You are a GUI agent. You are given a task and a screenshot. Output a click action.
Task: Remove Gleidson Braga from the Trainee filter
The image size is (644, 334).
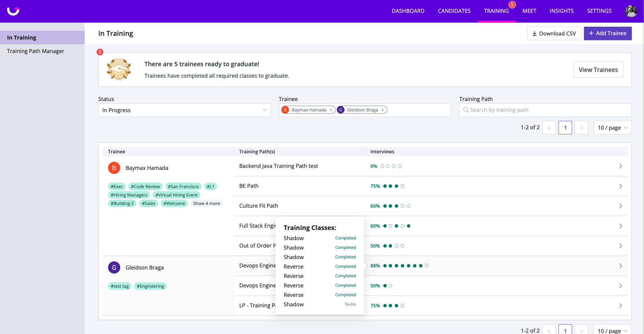pos(382,110)
